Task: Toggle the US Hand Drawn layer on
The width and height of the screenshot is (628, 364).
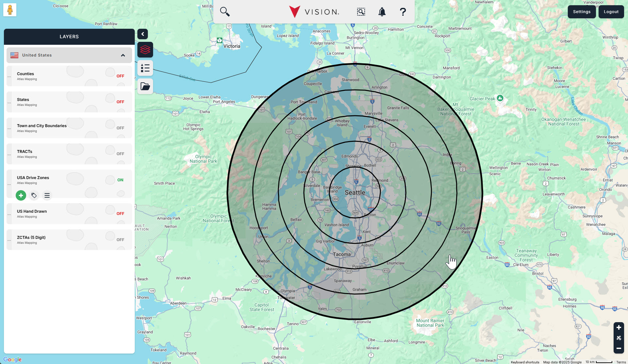Action: (x=120, y=214)
